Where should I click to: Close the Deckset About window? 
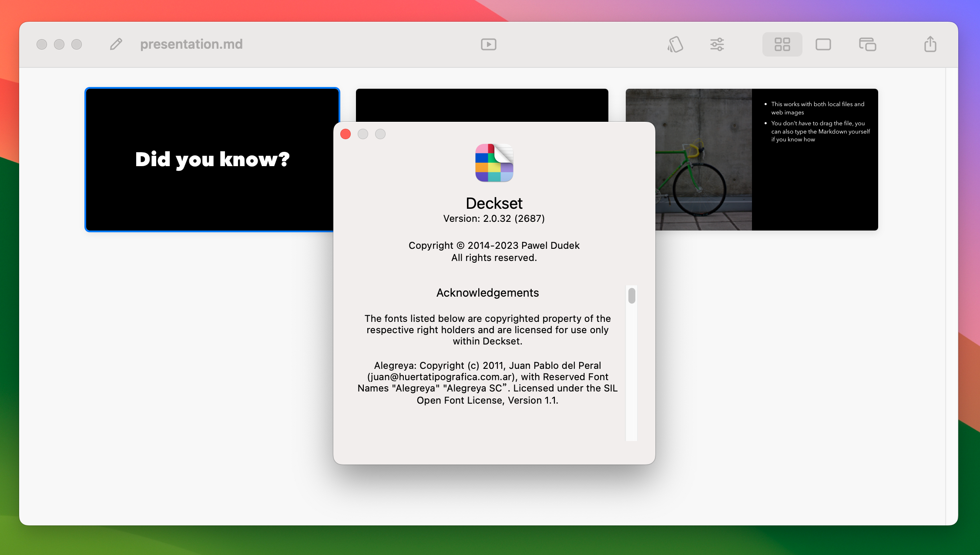pos(346,134)
